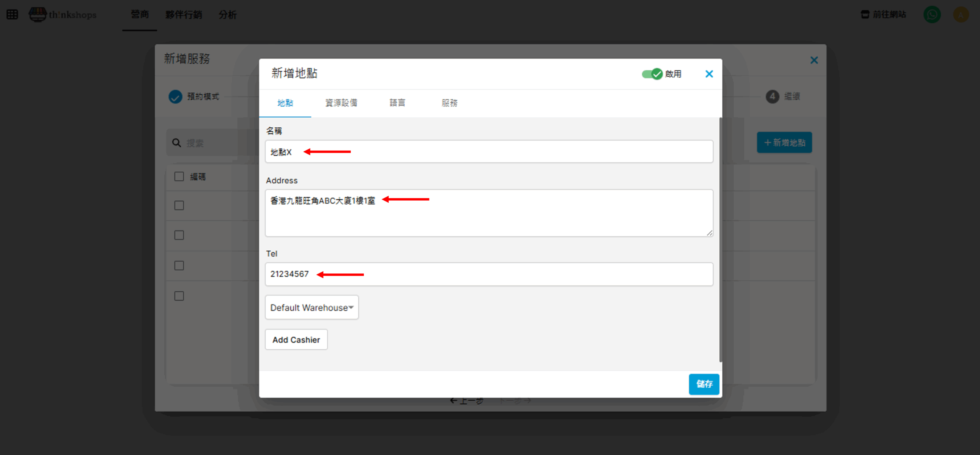Screen dimensions: 980x455
Task: Click the apps grid icon in top bar
Action: 12,15
